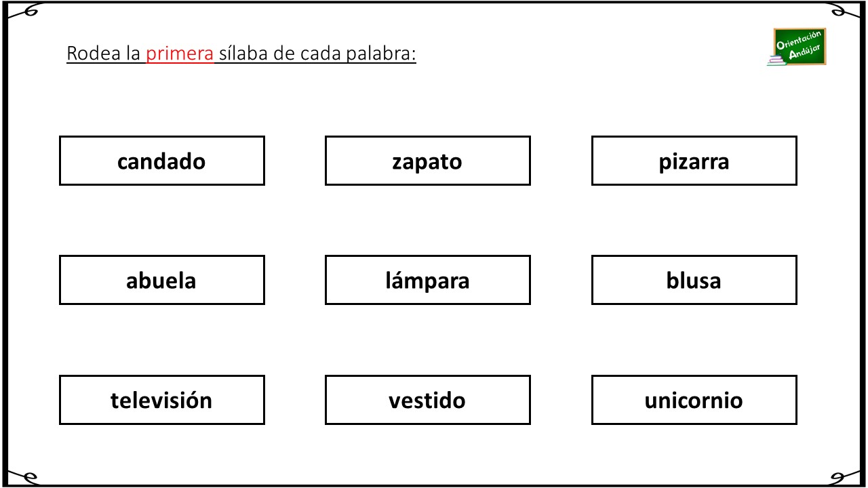Select the 'blusa' word box

coord(694,280)
